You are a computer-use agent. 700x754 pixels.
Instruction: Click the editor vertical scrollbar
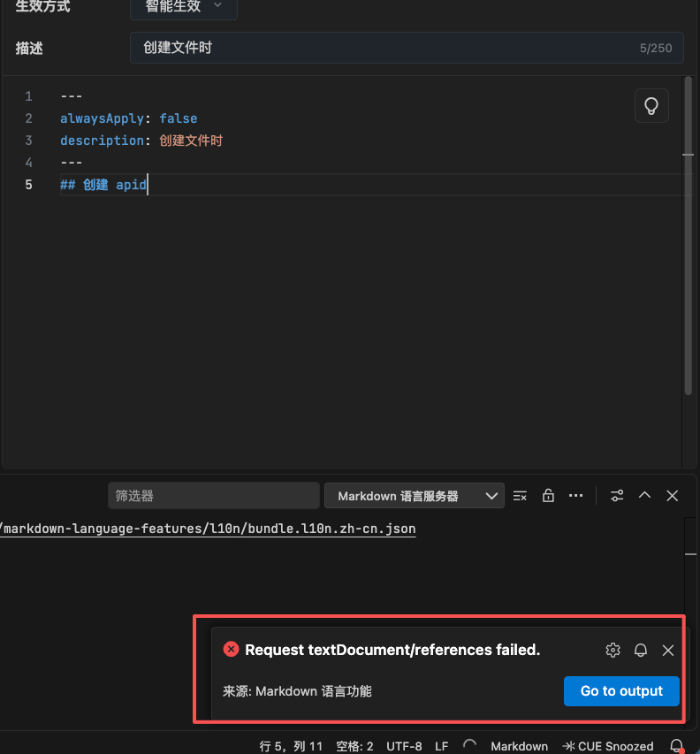688,236
